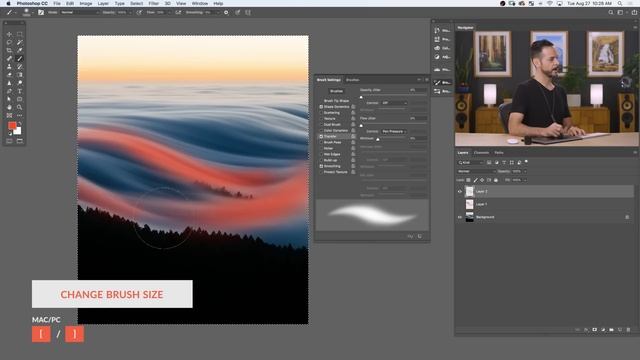
Task: Uncheck the Smoothing checkbox
Action: (321, 166)
